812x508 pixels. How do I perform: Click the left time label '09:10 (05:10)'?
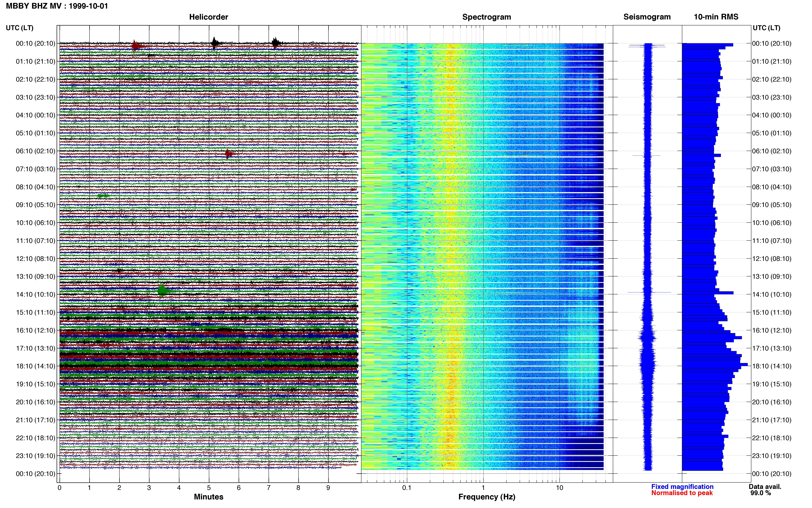(36, 205)
